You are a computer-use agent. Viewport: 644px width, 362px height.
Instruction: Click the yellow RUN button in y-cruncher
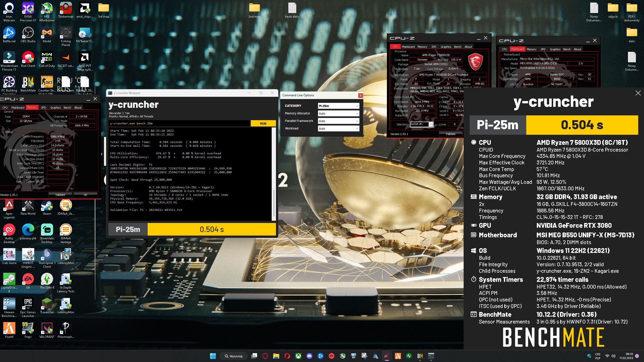tap(263, 123)
